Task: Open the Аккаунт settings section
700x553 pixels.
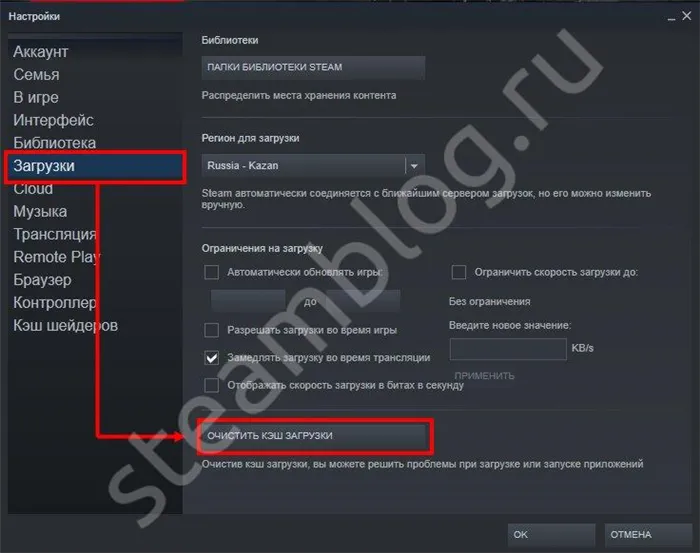Action: coord(41,52)
